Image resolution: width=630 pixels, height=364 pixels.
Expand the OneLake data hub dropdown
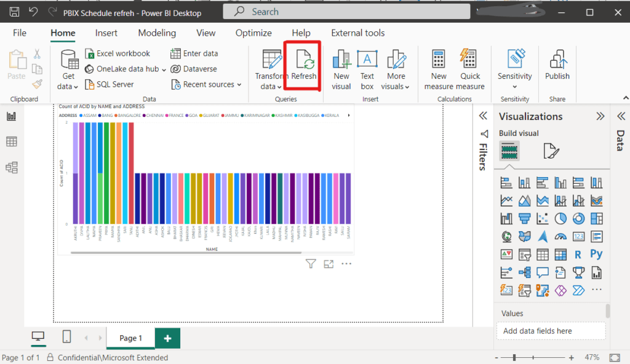click(164, 69)
